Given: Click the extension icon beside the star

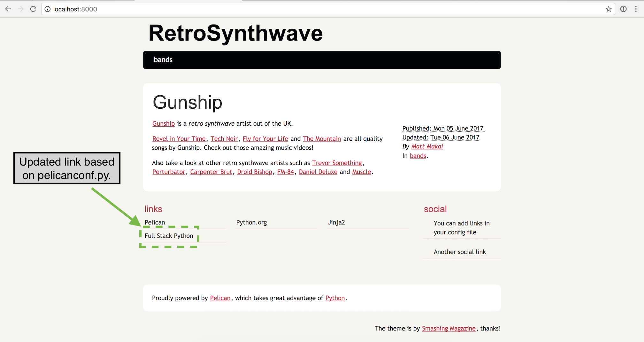Looking at the screenshot, I should click(623, 9).
